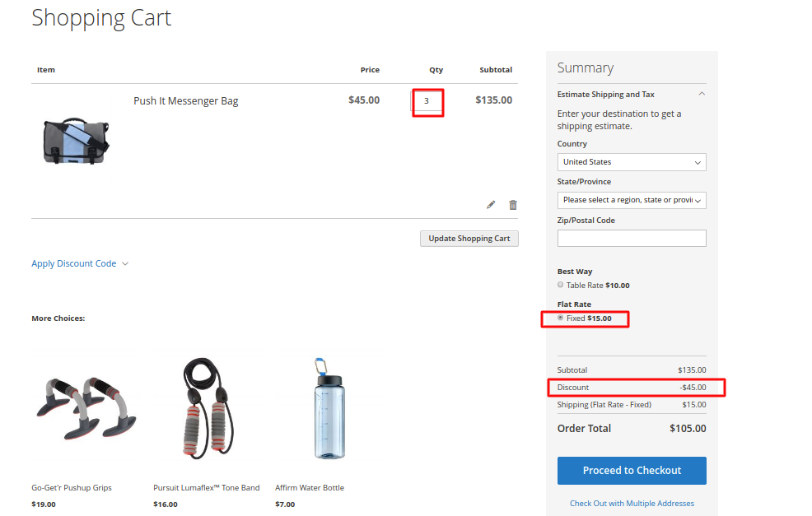Click the Messenger Bag product thumbnail
This screenshot has width=812, height=516.
(77, 141)
